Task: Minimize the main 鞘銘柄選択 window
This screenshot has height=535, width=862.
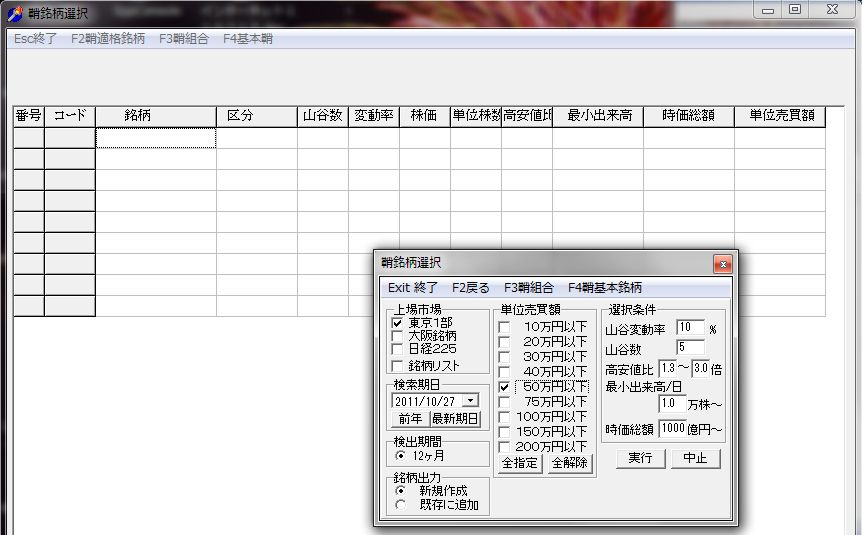Action: point(769,9)
